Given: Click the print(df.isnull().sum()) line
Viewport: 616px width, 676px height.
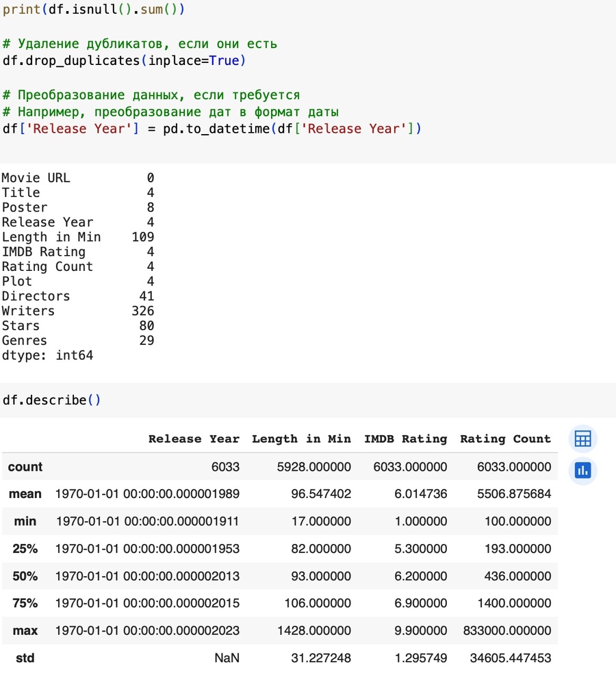Looking at the screenshot, I should [94, 9].
